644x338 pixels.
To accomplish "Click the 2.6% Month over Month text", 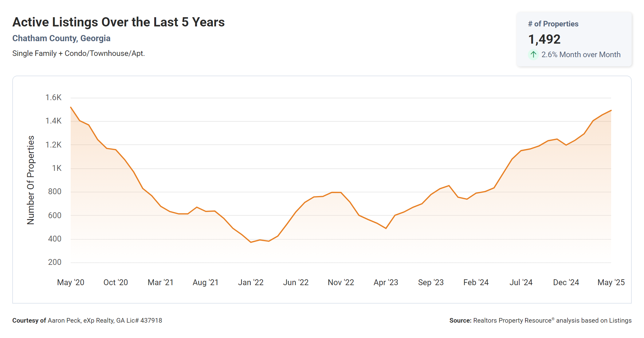I will click(581, 55).
